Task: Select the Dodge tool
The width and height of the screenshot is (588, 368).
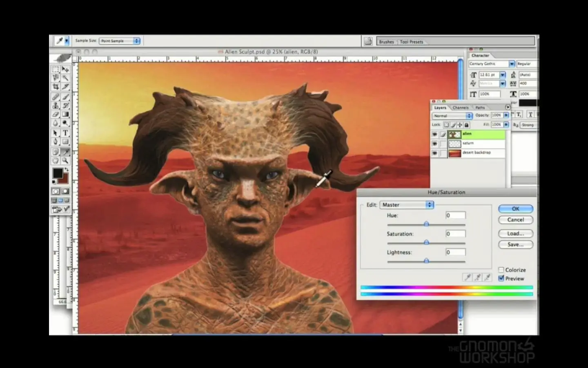Action: 65,123
